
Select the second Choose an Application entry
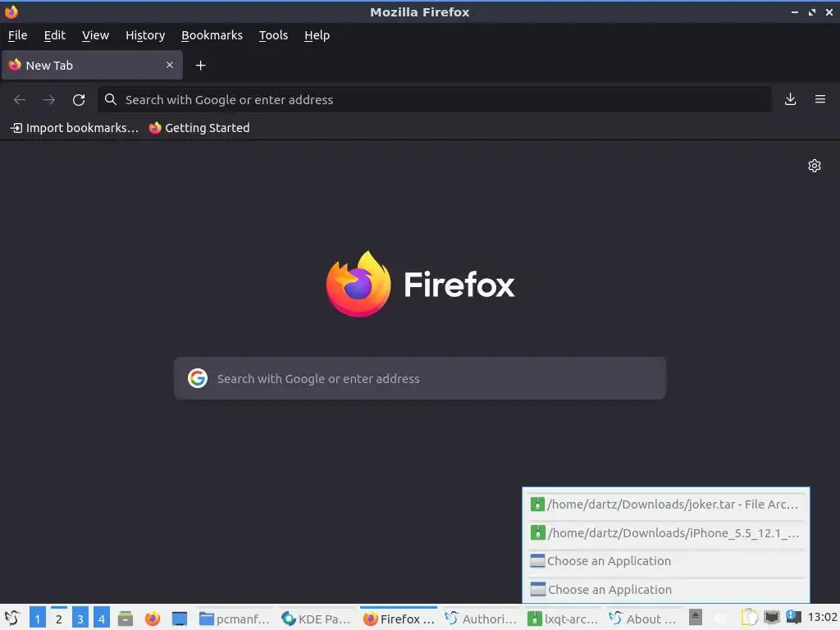[x=666, y=589]
